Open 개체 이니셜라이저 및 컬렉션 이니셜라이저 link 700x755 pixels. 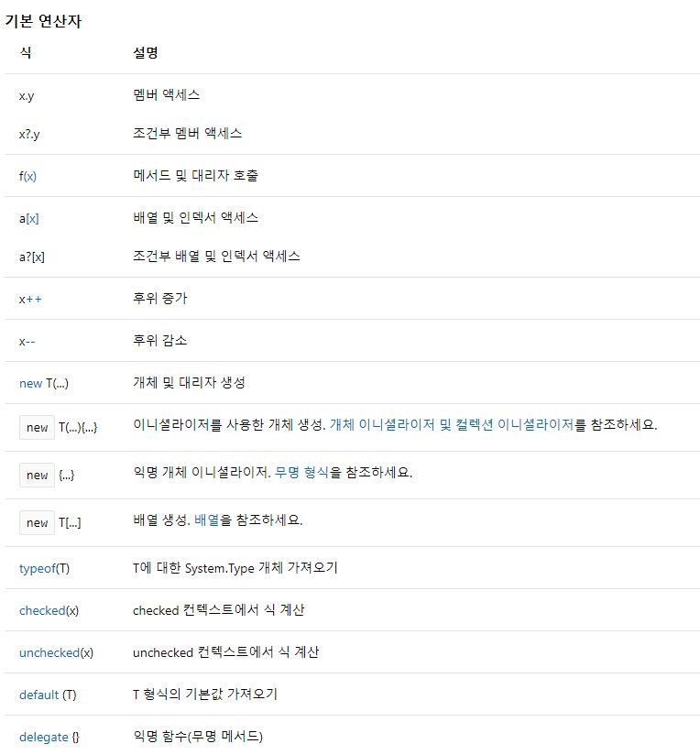point(452,425)
